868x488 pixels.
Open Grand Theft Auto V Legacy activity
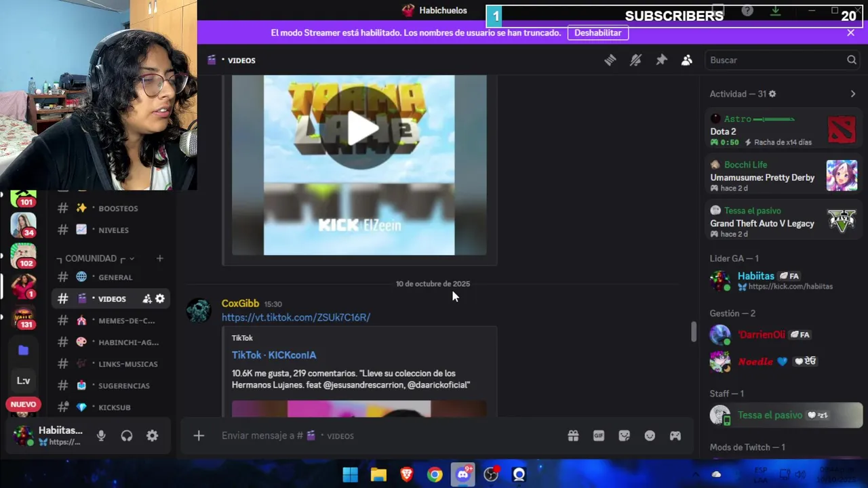[x=783, y=222]
